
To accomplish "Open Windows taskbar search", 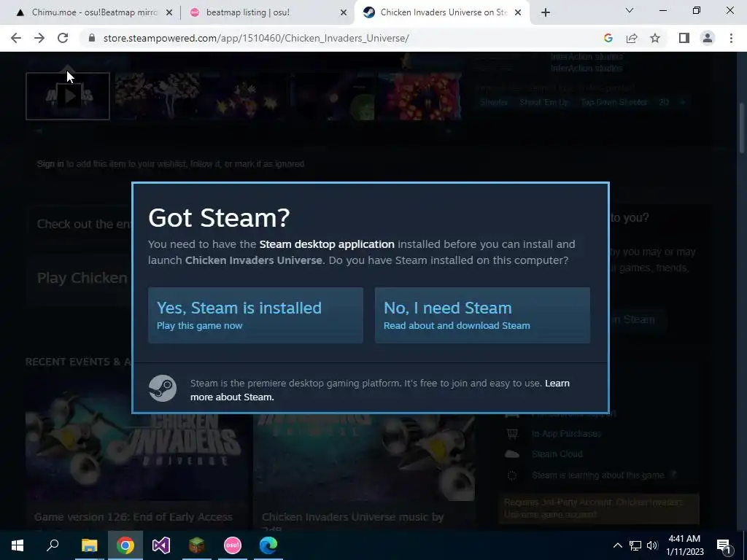I will 53,545.
